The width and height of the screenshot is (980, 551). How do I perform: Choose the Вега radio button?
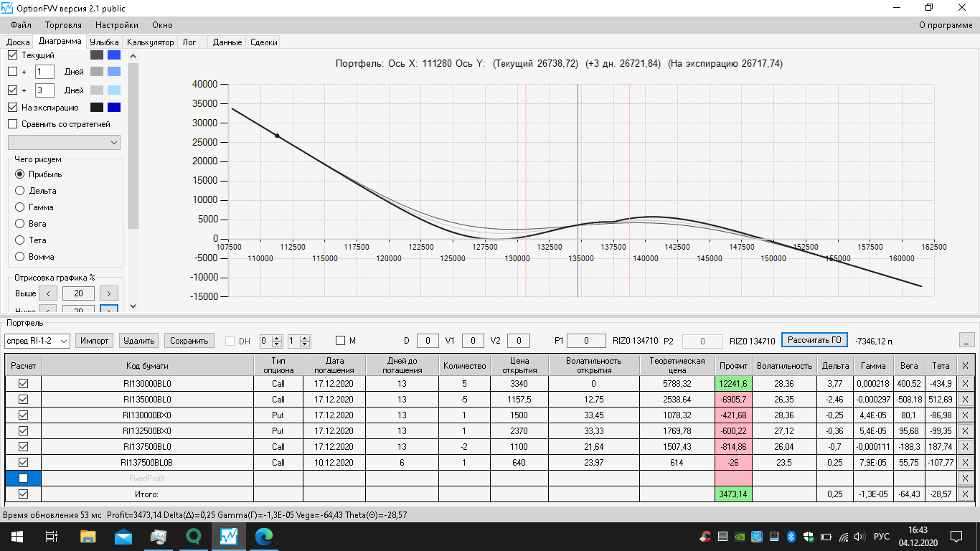pyautogui.click(x=20, y=224)
